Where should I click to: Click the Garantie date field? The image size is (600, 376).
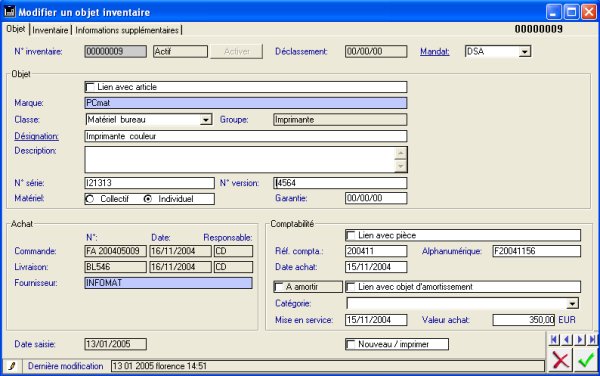click(x=376, y=198)
